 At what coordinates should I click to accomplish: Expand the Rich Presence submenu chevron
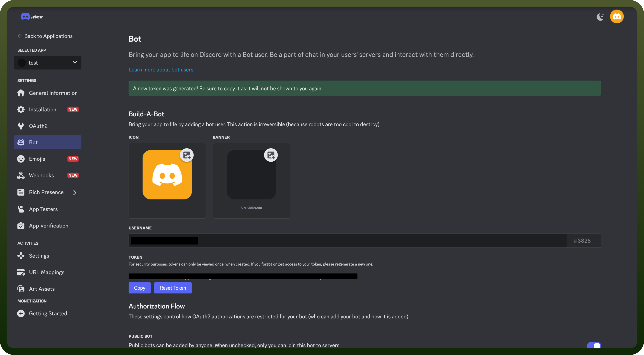(75, 192)
